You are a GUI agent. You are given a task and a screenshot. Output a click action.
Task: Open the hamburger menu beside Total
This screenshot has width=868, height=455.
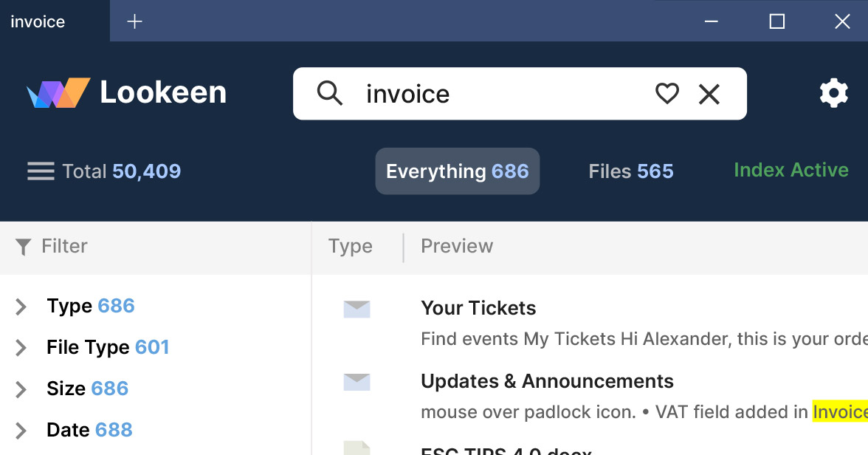coord(41,171)
